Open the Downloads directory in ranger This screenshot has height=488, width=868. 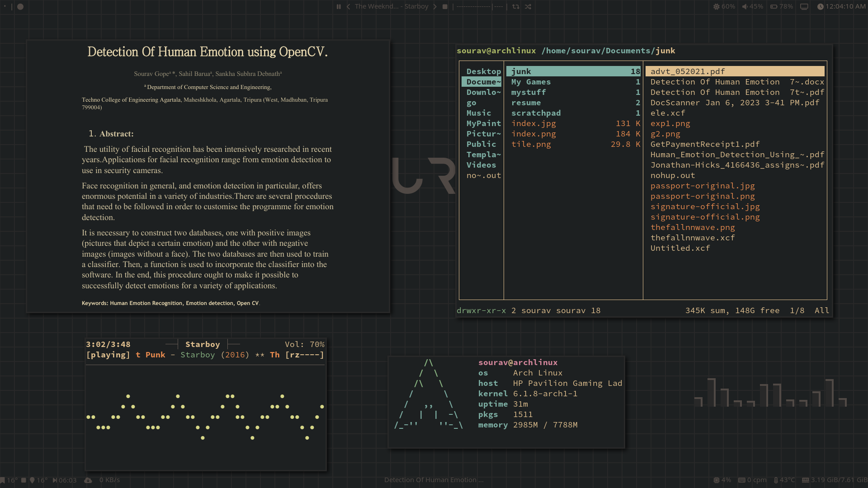(483, 92)
